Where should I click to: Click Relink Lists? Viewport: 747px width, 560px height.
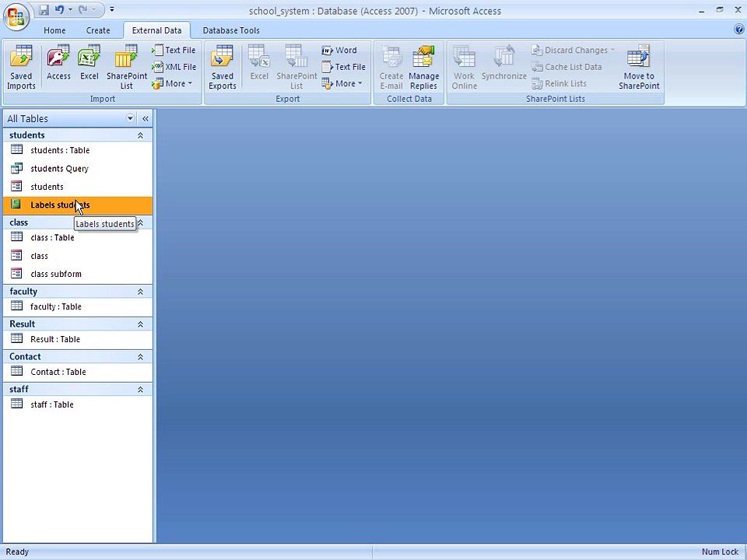click(x=559, y=83)
